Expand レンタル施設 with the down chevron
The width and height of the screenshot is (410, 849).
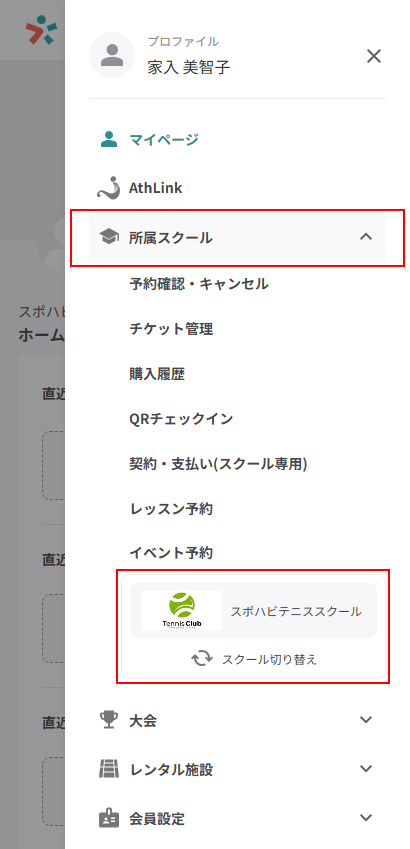[366, 768]
